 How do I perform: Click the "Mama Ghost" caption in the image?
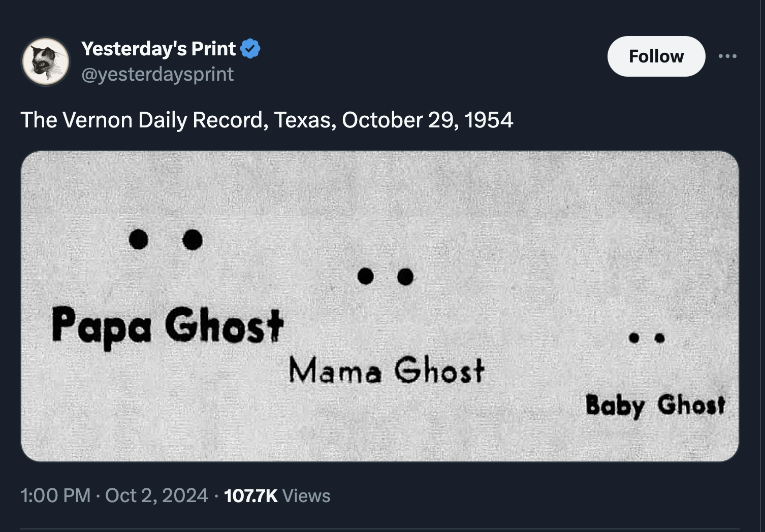pyautogui.click(x=386, y=370)
